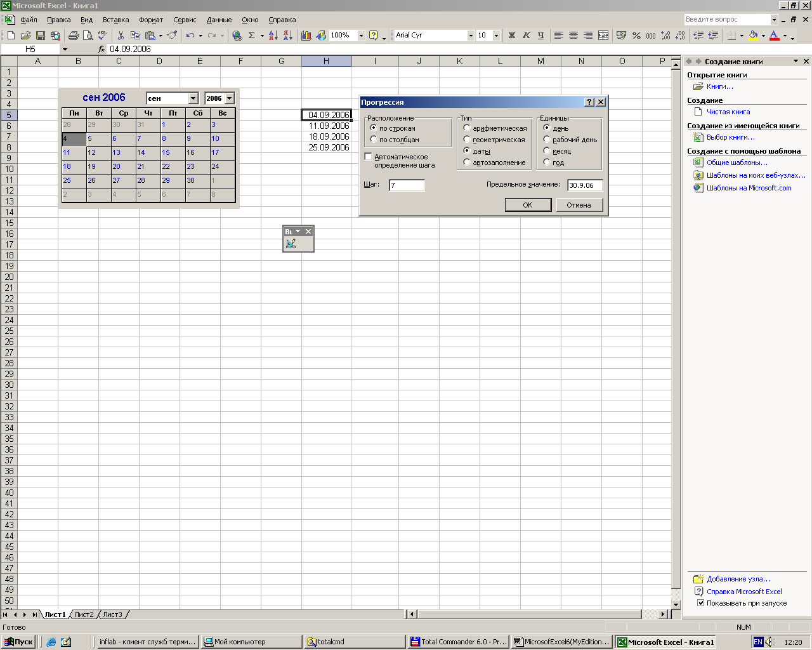812x650 pixels.
Task: Open the Файл menu
Action: 29,20
